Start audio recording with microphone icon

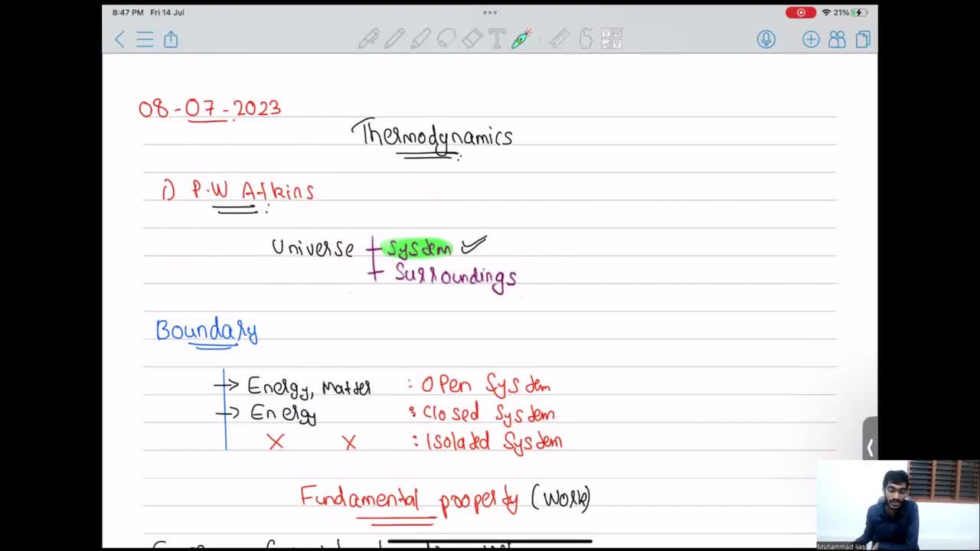click(x=766, y=39)
